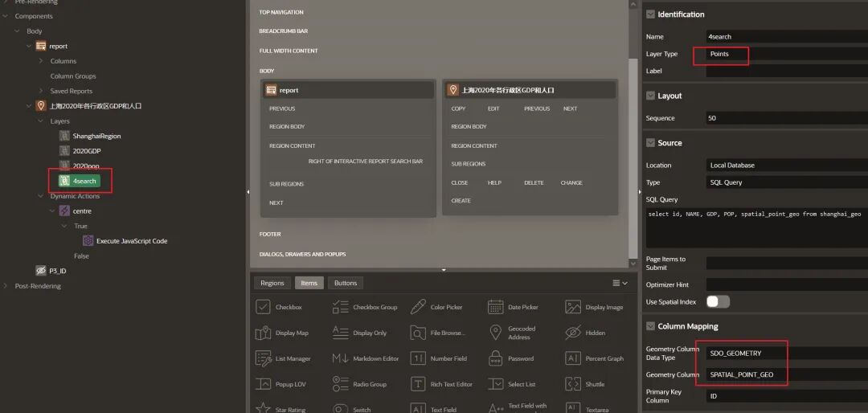Image resolution: width=868 pixels, height=413 pixels.
Task: Pick the File Browse item
Action: (438, 333)
